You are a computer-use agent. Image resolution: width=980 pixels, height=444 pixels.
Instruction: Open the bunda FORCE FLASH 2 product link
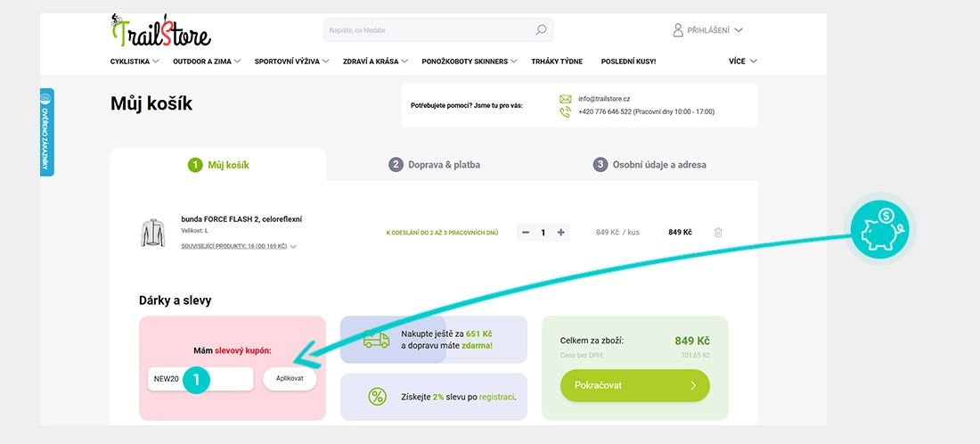[x=241, y=219]
